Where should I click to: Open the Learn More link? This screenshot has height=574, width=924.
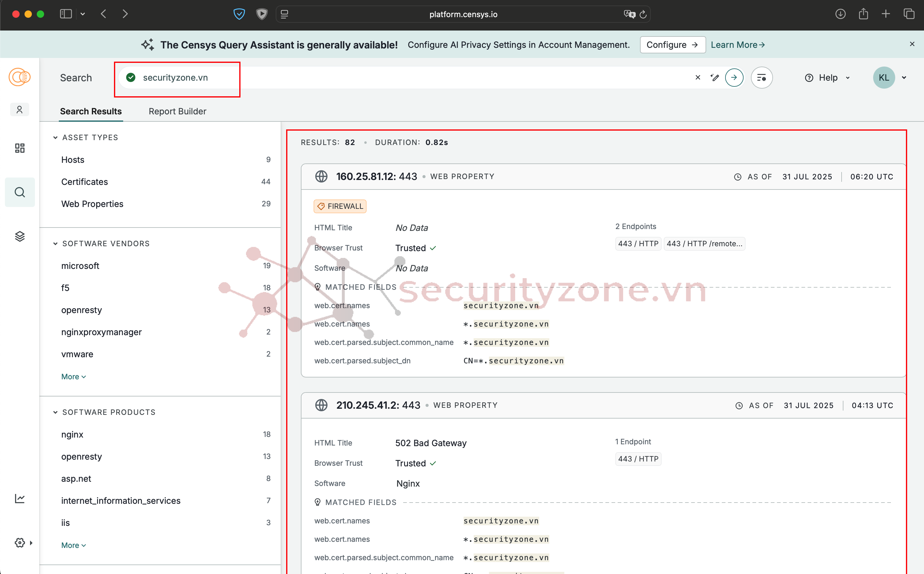click(x=737, y=45)
